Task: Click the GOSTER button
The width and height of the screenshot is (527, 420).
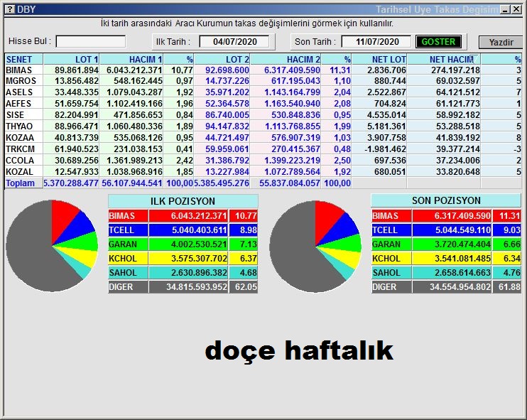Action: click(x=438, y=42)
